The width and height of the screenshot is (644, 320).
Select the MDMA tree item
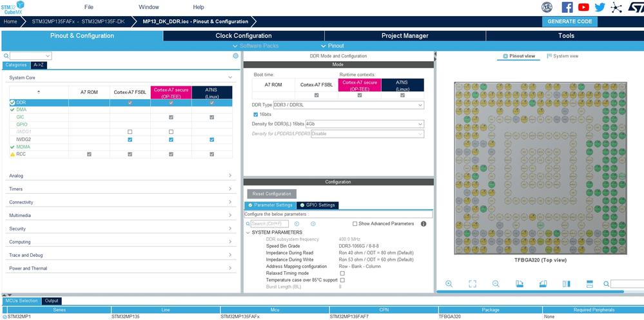[23, 147]
